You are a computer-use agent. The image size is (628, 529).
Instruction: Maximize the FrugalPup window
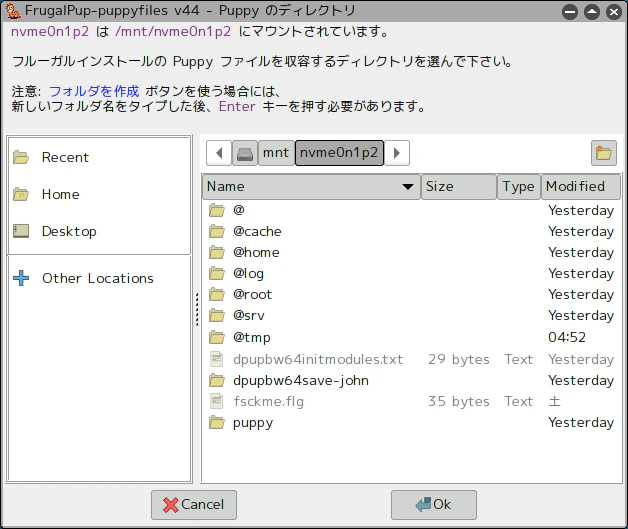click(x=592, y=12)
